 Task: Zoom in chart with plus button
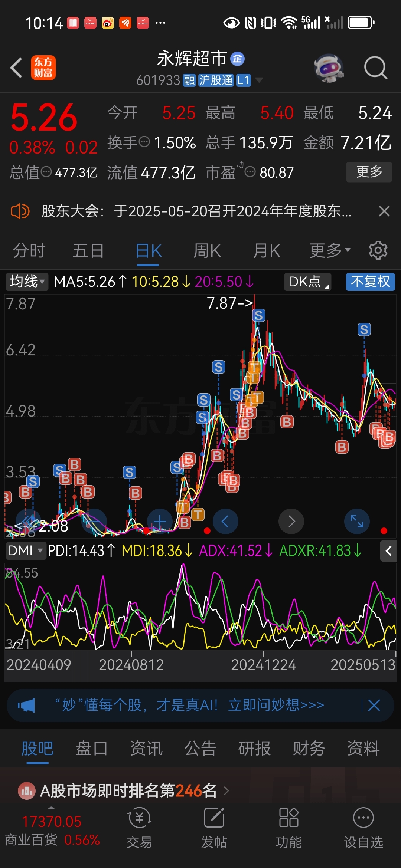[160, 522]
